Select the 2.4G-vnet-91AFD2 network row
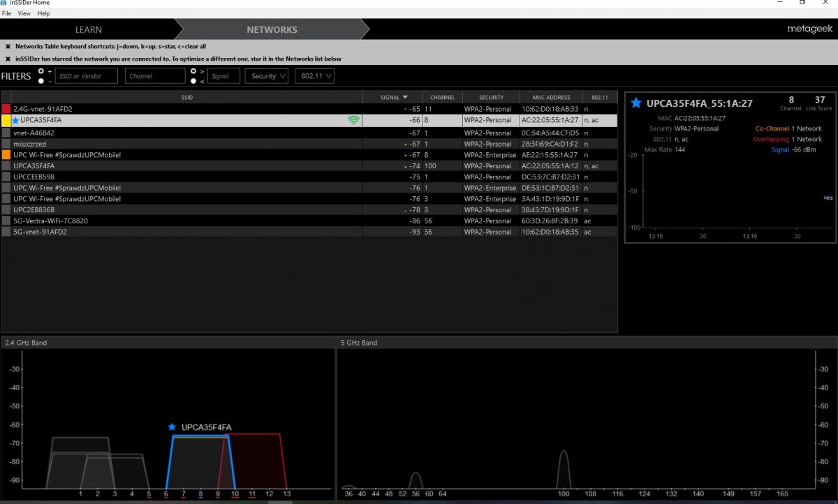 [x=309, y=109]
